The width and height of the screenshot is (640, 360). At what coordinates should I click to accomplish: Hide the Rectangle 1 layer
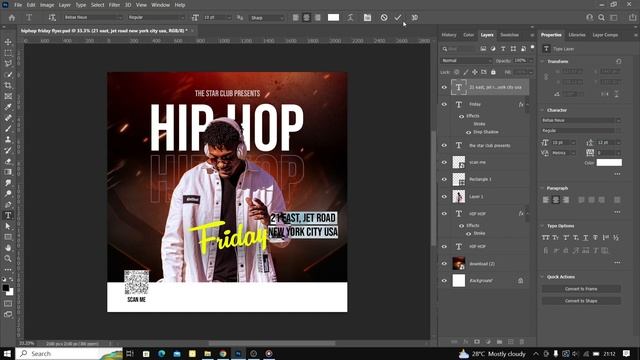444,180
